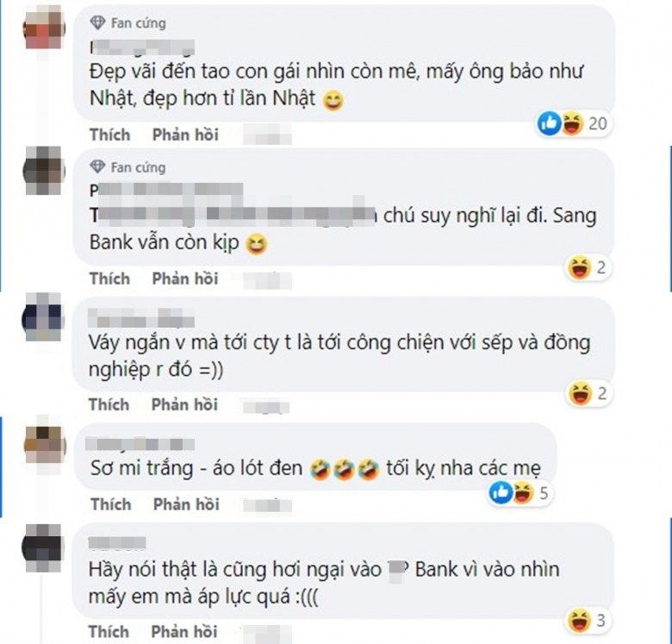Viewport: 672px width, 644px height.
Task: Click Phản hồi under the áp lực quá comment
Action: [x=184, y=632]
